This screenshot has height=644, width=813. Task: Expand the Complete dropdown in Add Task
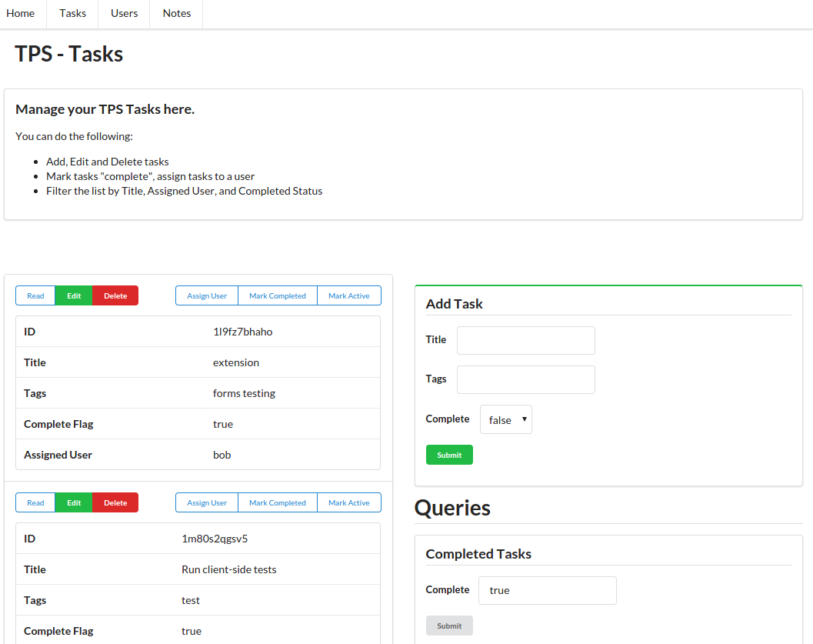[505, 419]
